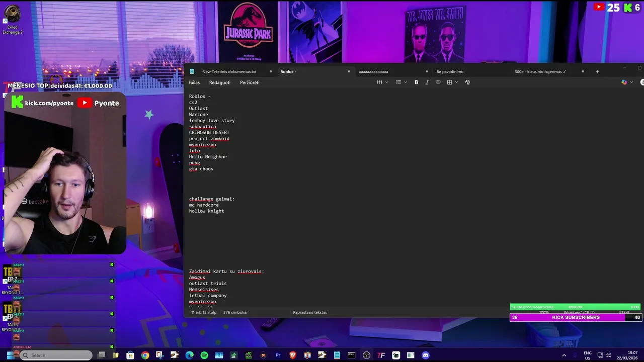The height and width of the screenshot is (362, 644).
Task: Click the line "lethal company"
Action: point(208,296)
